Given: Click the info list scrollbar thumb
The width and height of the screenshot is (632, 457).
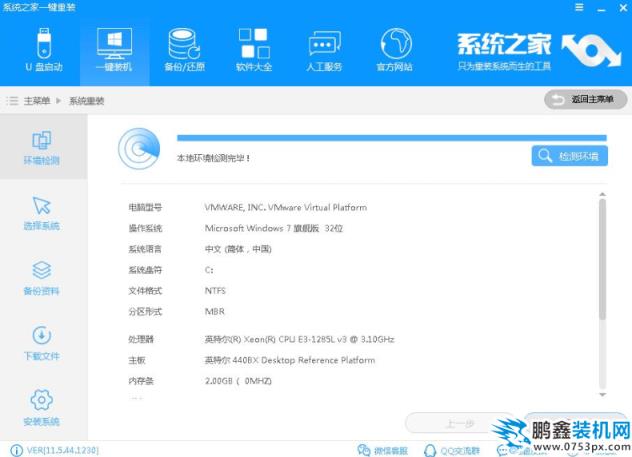Looking at the screenshot, I should click(x=602, y=259).
